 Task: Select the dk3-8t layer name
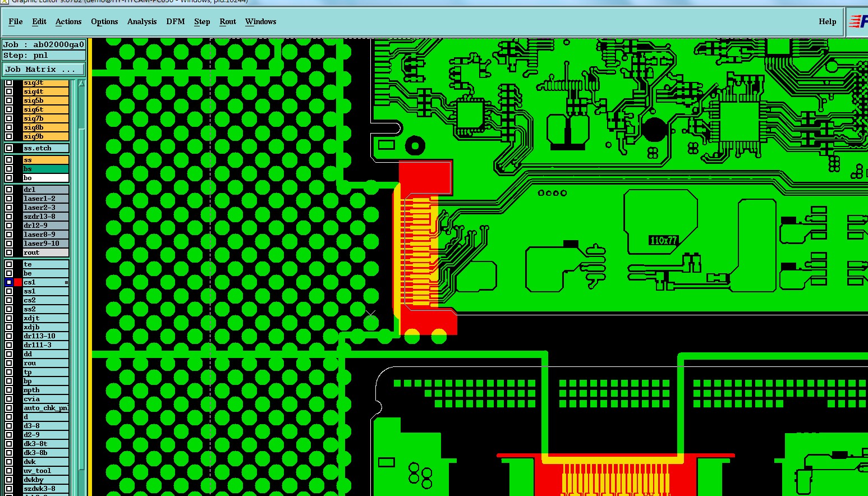[x=45, y=444]
